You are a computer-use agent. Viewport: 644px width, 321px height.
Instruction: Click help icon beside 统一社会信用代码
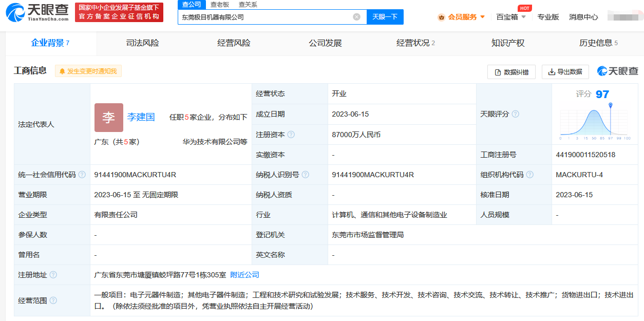82,175
